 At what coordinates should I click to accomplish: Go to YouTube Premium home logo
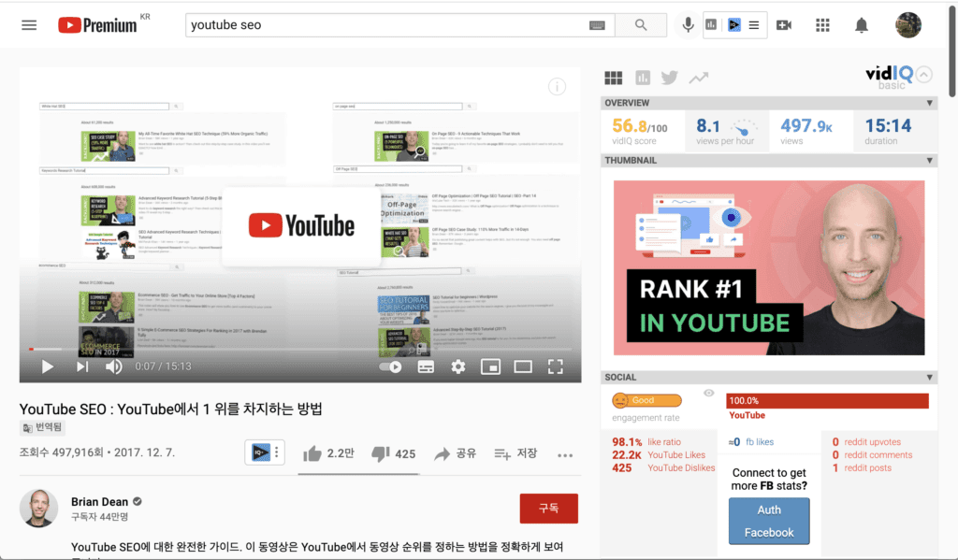pyautogui.click(x=97, y=25)
